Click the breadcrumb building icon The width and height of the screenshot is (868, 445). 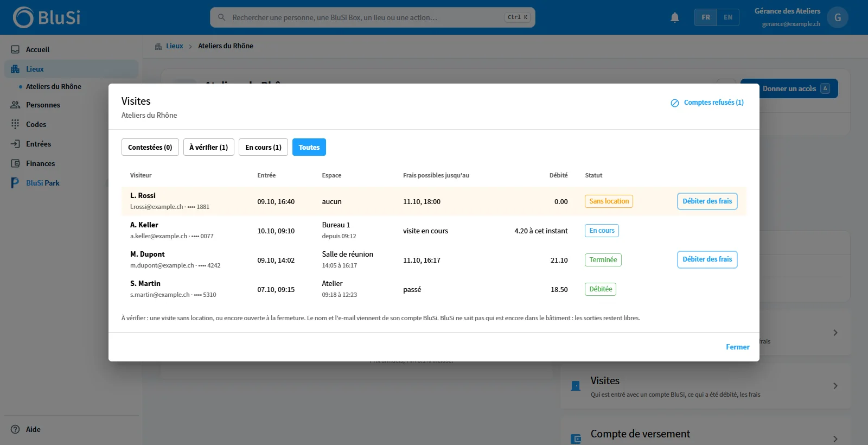[158, 46]
